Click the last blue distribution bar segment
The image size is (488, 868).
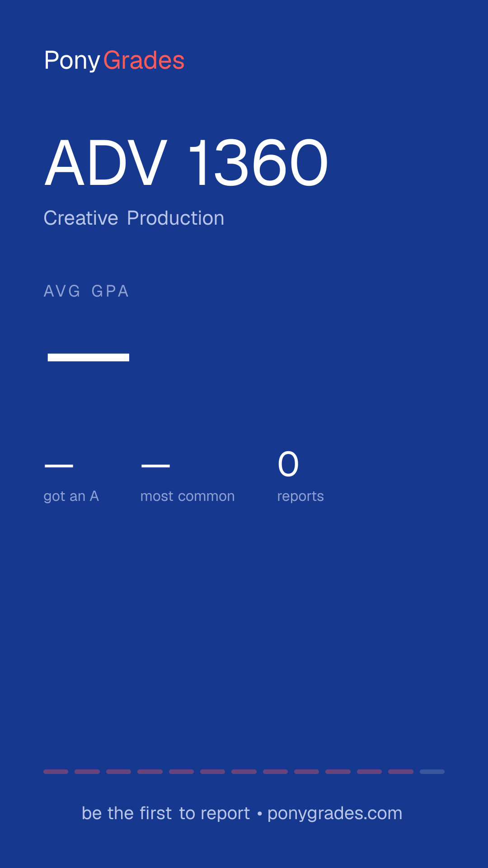(432, 772)
